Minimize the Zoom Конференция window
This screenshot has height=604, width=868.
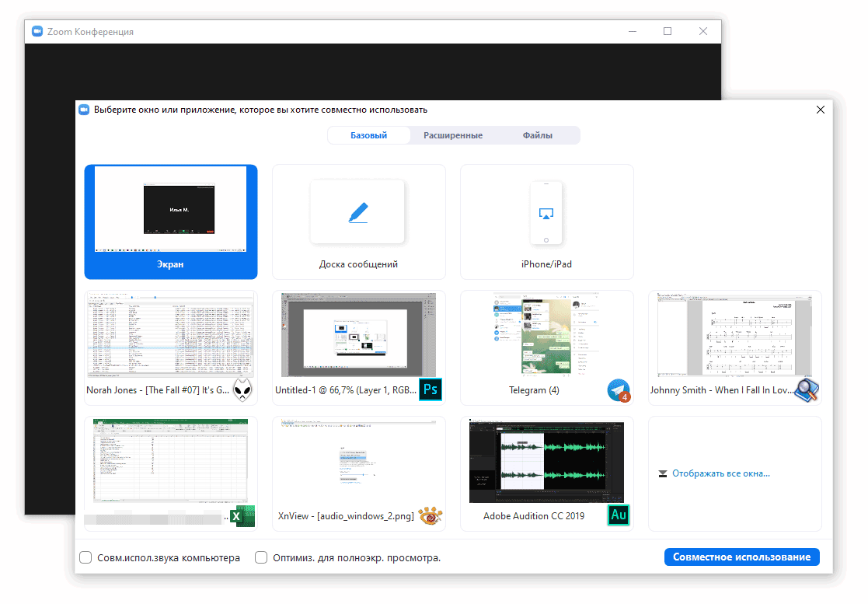pos(633,32)
